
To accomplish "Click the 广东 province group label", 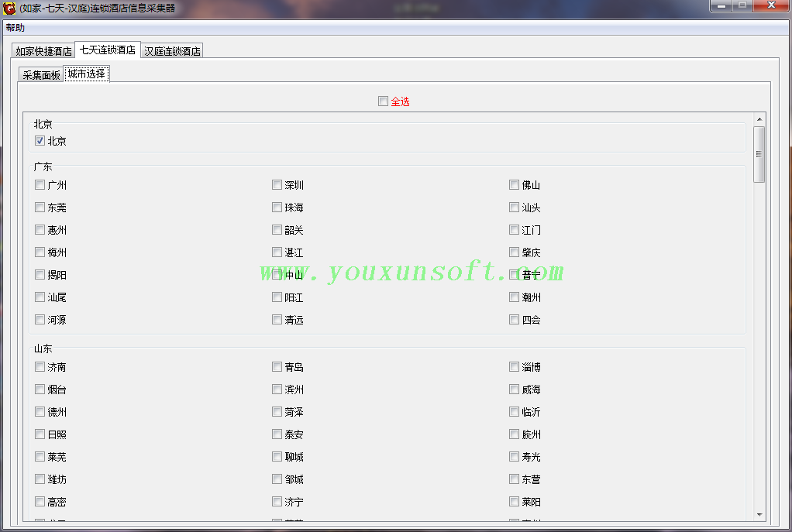I will click(x=43, y=166).
